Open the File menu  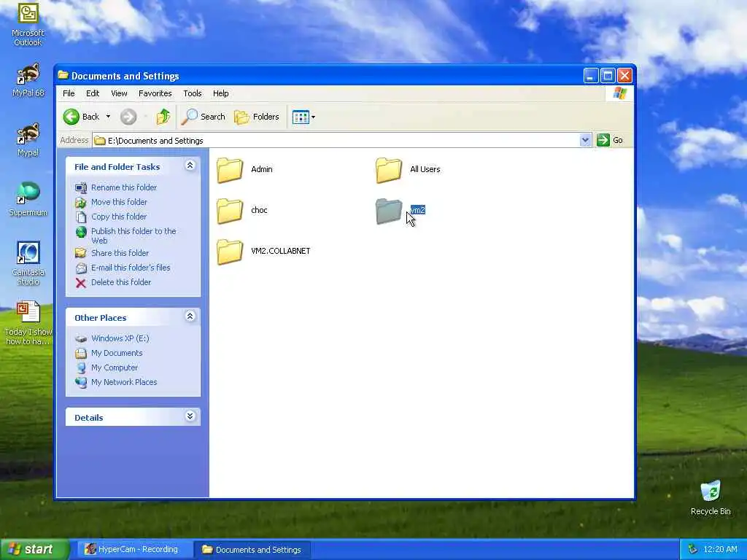[x=69, y=93]
